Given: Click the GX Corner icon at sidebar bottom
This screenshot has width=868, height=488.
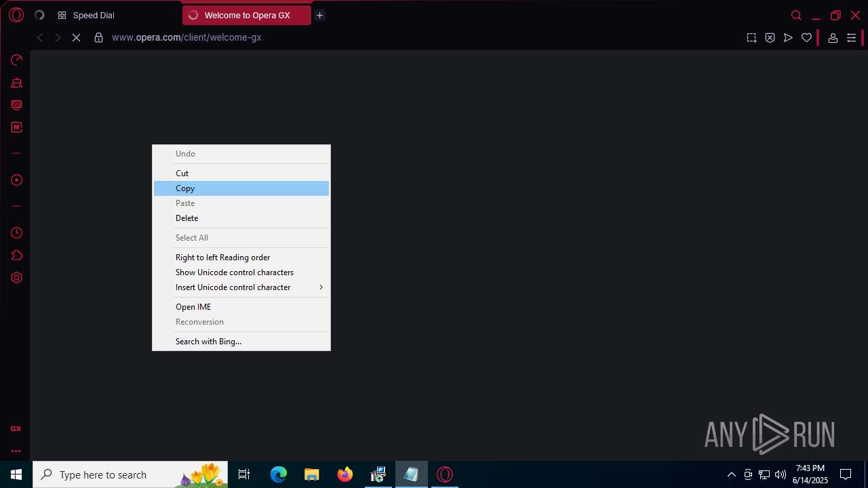Looking at the screenshot, I should click(x=16, y=428).
